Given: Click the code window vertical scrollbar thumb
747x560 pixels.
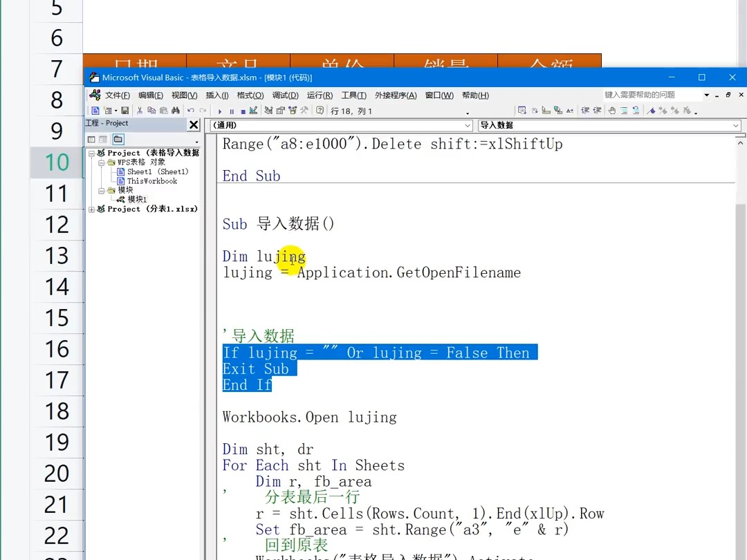Looking at the screenshot, I should pyautogui.click(x=740, y=381).
